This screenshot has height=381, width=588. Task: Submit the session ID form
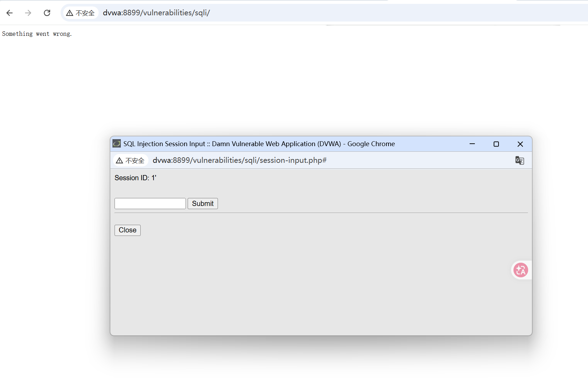[203, 204]
